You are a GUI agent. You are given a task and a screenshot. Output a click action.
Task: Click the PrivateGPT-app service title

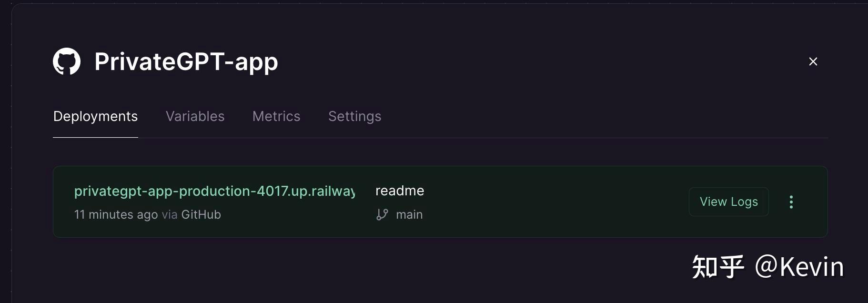(x=186, y=62)
